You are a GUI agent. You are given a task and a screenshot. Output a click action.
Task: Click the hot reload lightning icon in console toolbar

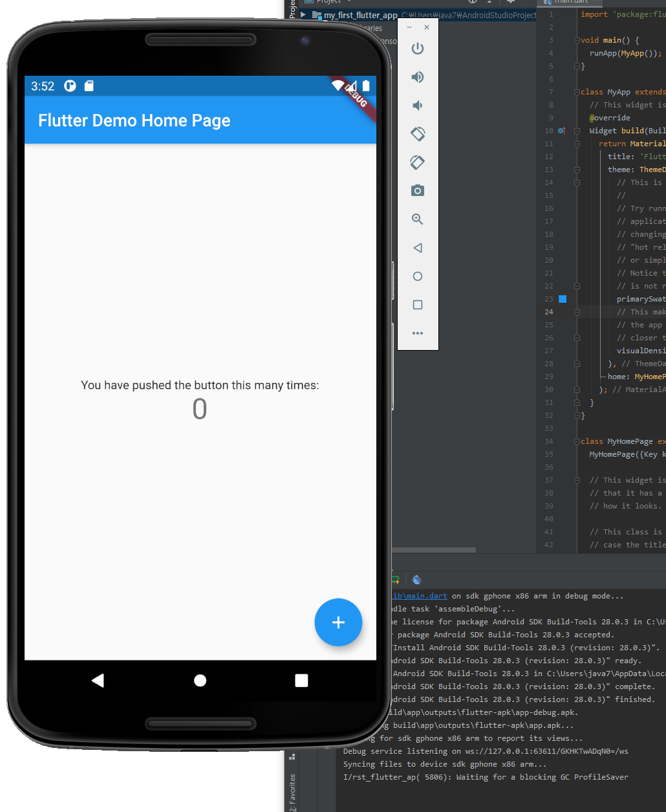coord(395,580)
